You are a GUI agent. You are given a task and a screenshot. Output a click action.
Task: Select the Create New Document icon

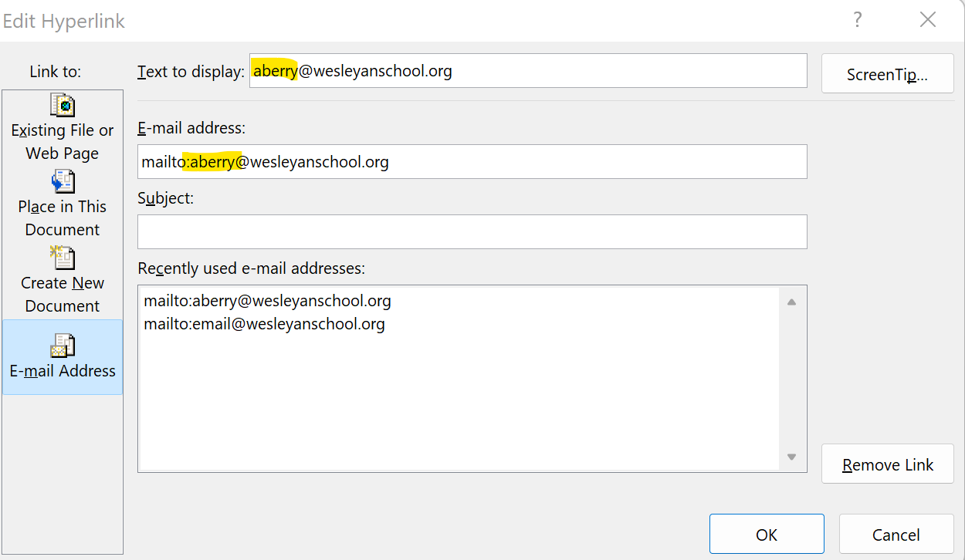click(x=62, y=258)
